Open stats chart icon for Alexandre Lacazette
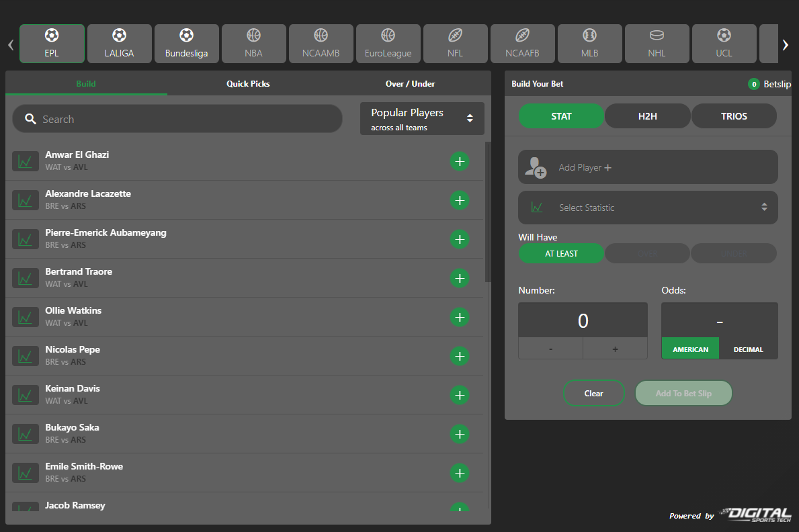This screenshot has height=532, width=799. click(26, 200)
